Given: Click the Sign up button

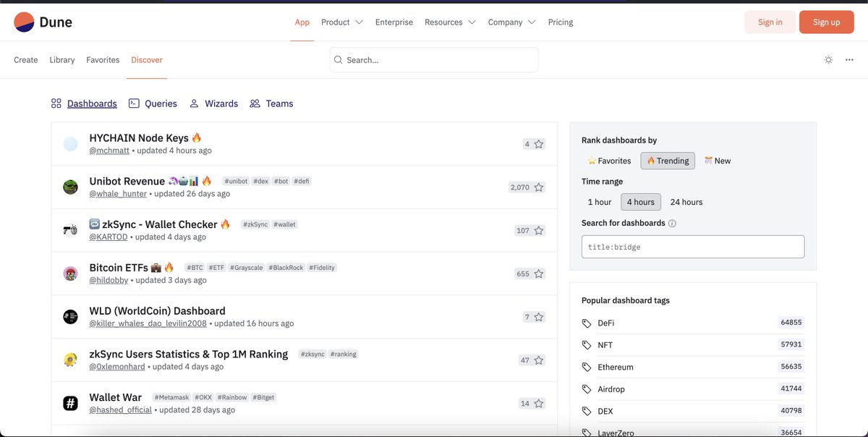Looking at the screenshot, I should click(x=826, y=22).
